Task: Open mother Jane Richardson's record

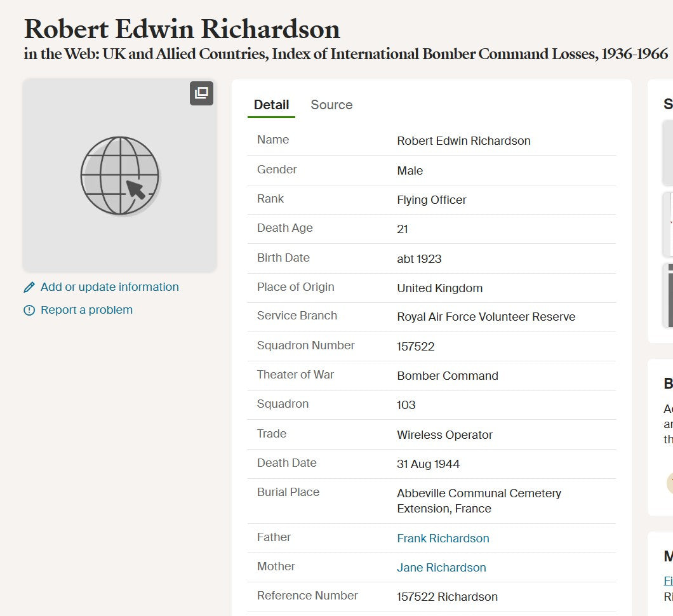Action: pos(441,568)
